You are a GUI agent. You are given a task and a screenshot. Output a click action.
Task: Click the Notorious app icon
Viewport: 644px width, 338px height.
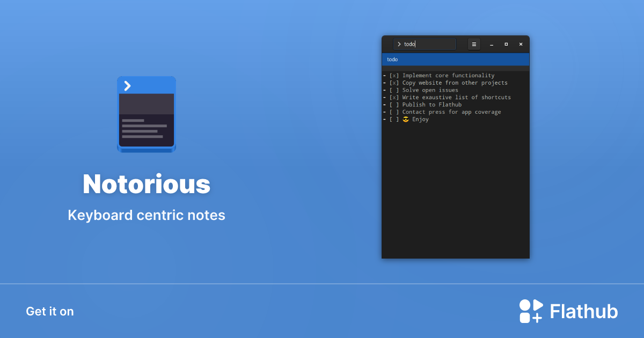coord(146,113)
